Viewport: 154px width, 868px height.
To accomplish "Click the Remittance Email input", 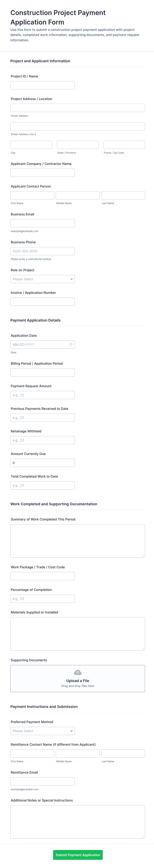I will tap(42, 781).
